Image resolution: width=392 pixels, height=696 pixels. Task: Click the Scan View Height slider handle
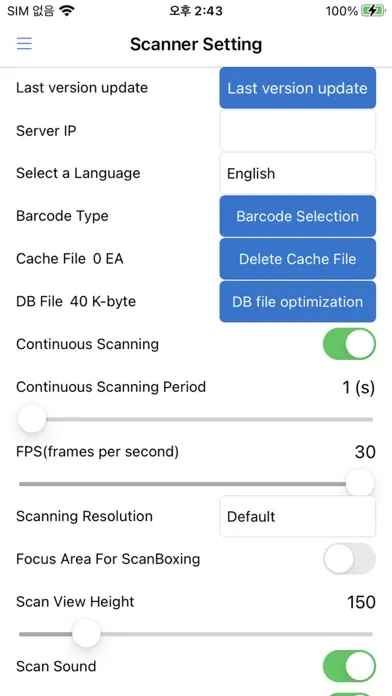click(87, 634)
